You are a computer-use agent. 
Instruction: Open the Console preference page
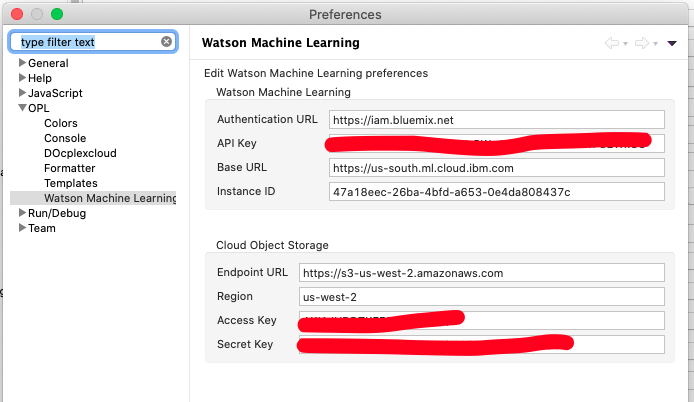(x=65, y=139)
